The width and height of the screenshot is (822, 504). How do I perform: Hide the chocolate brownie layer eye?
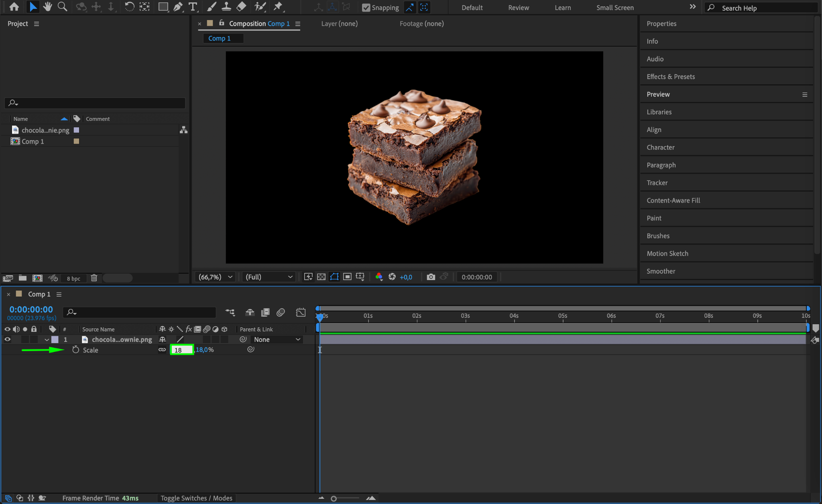[x=7, y=339]
